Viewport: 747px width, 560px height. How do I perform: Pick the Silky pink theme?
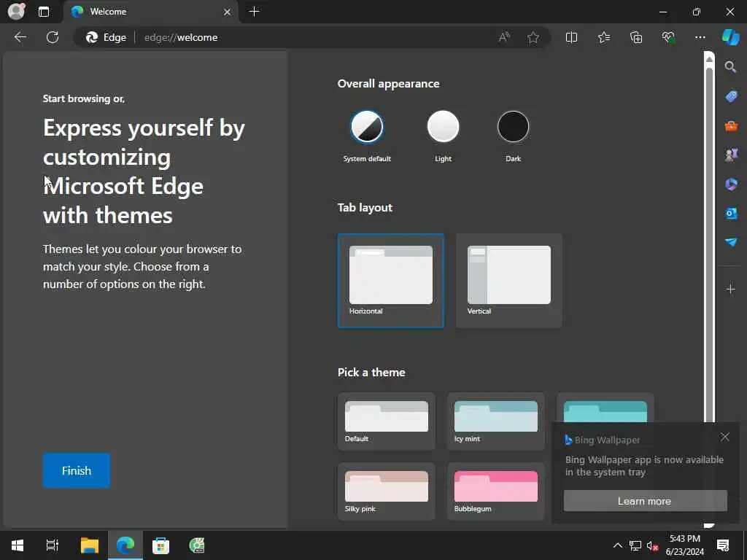[x=387, y=491]
